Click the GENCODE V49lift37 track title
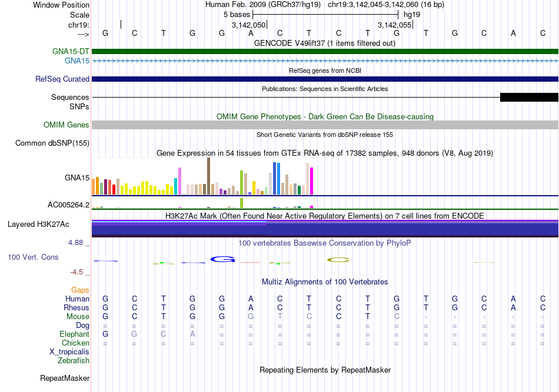This screenshot has height=392, width=559. click(325, 43)
